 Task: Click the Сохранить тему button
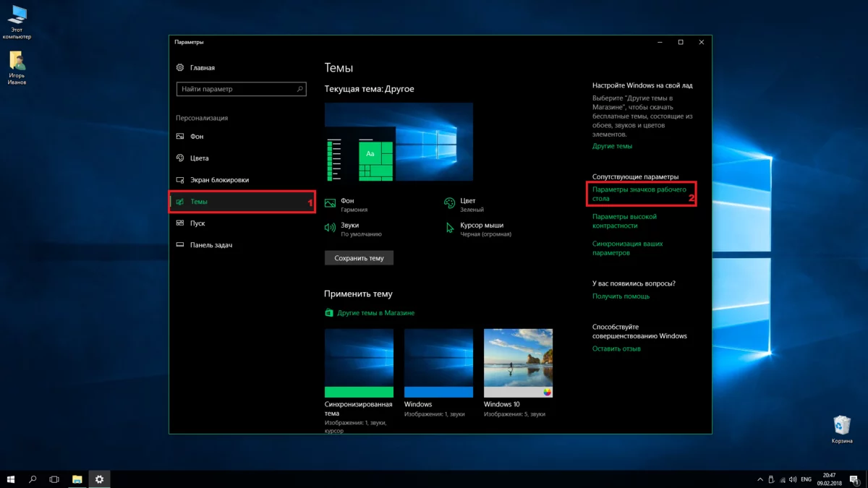click(x=359, y=257)
